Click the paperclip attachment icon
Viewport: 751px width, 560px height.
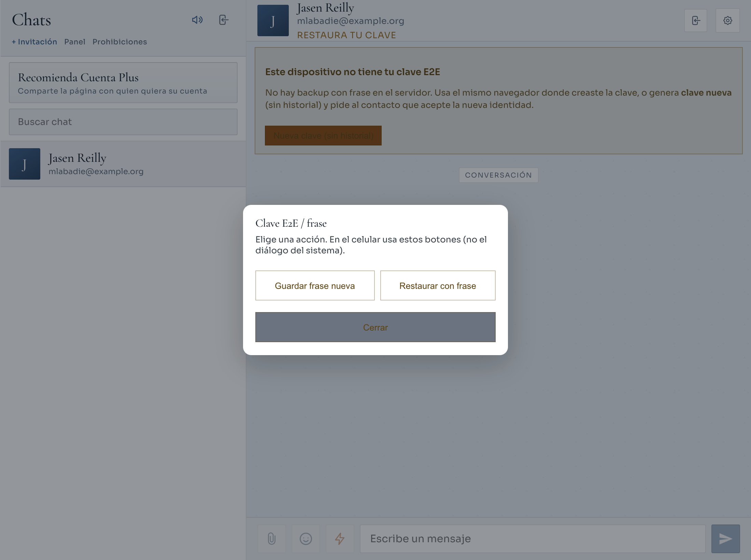[272, 539]
